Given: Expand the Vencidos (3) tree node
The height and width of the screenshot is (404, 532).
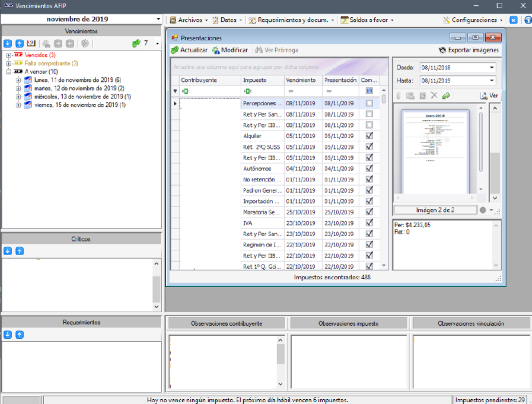Looking at the screenshot, I should pos(9,55).
